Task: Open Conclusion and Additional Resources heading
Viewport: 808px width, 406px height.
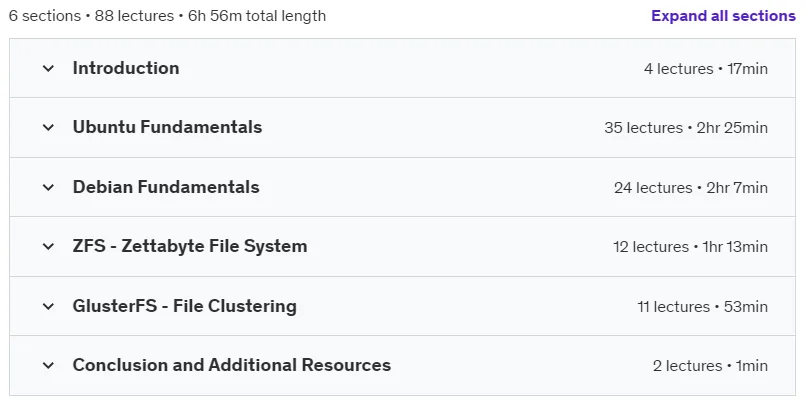Action: tap(232, 365)
